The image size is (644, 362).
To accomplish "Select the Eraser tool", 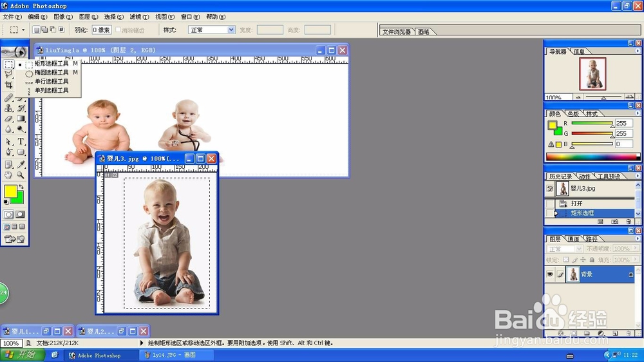I will pos(8,119).
